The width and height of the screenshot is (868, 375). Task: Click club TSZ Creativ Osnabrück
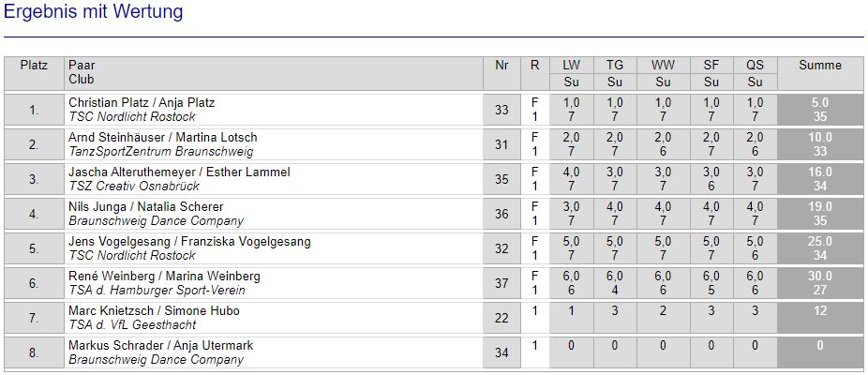(x=134, y=186)
